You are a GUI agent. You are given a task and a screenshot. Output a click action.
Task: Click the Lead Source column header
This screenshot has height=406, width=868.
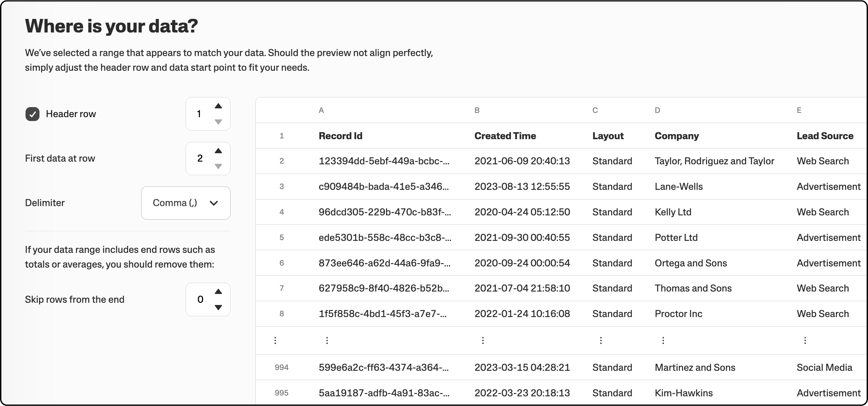tap(825, 136)
